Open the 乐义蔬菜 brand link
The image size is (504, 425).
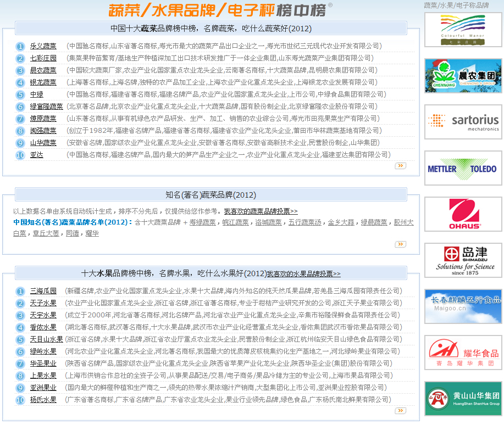coord(43,46)
